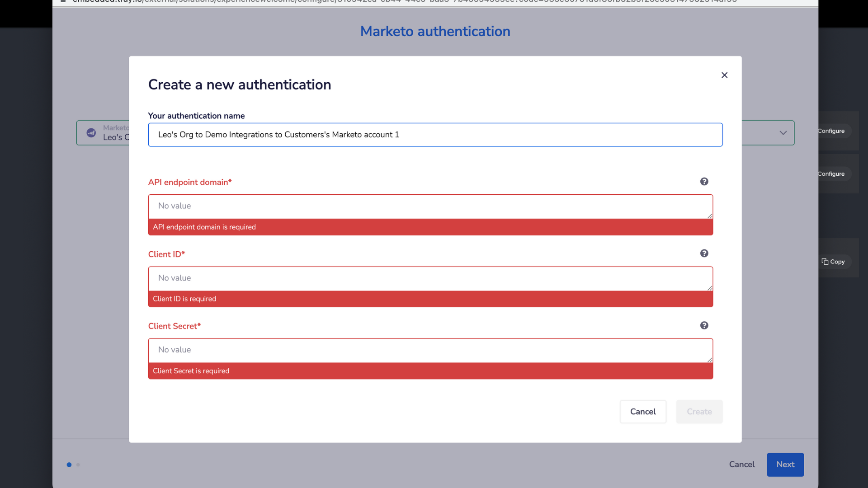The height and width of the screenshot is (488, 868).
Task: Click the 'Your authentication name' label
Action: tap(197, 116)
